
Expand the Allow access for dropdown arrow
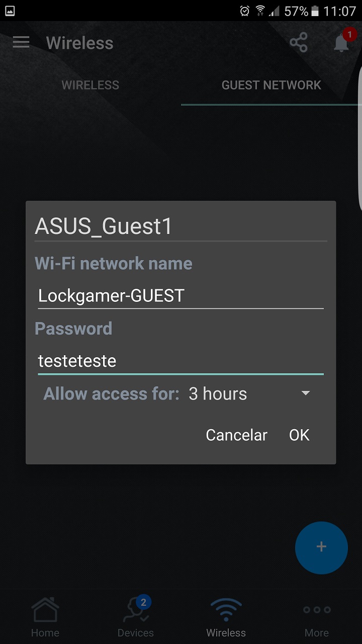click(x=305, y=393)
